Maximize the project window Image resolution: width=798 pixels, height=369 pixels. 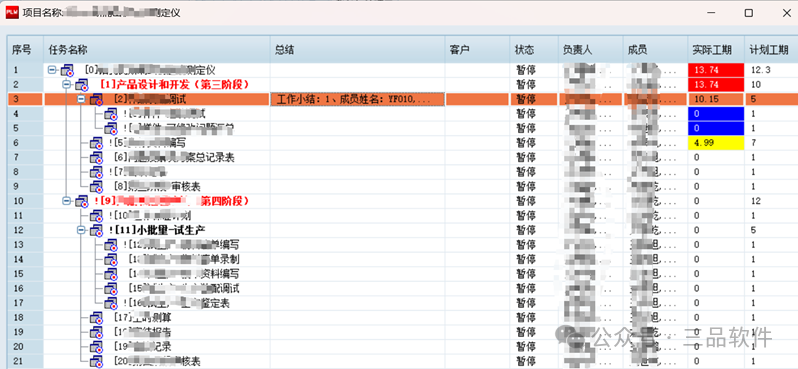pyautogui.click(x=748, y=13)
